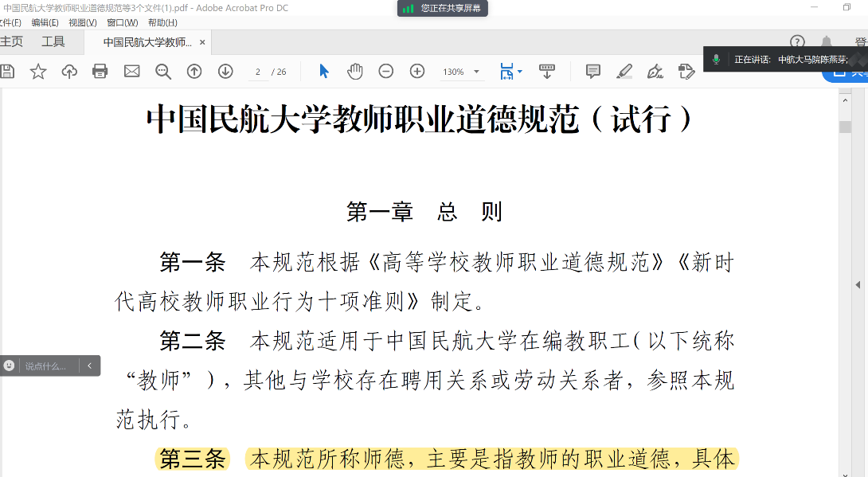Image resolution: width=868 pixels, height=477 pixels.
Task: Go to previous page with up arrow
Action: click(194, 72)
